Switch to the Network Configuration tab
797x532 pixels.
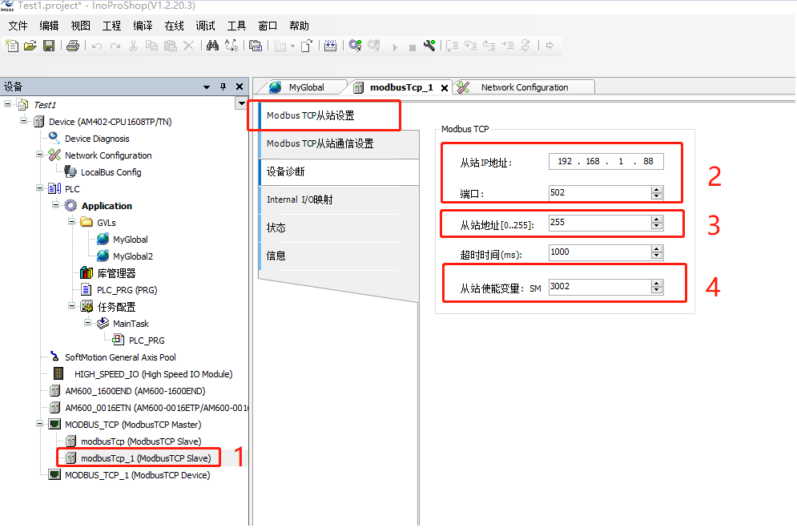(x=524, y=87)
